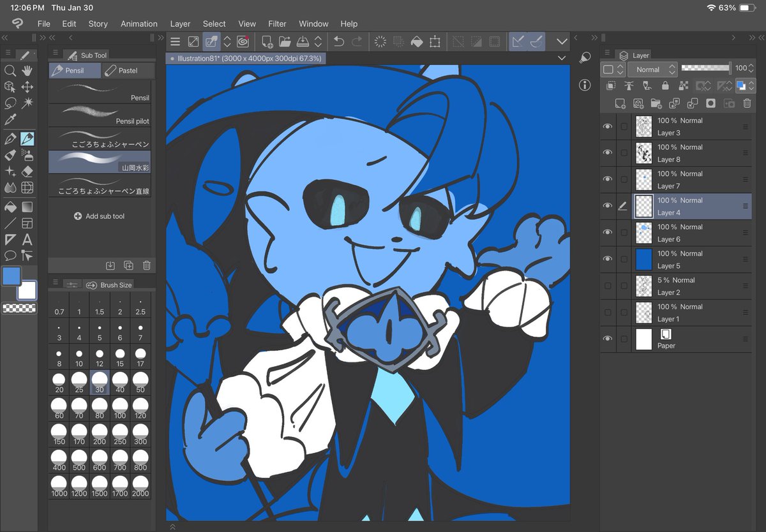Pick brush size 100
This screenshot has height=532, width=766.
point(120,408)
